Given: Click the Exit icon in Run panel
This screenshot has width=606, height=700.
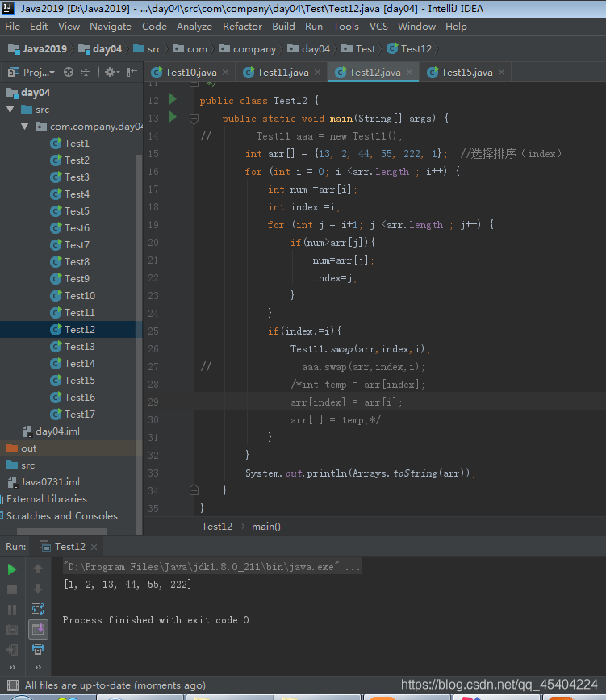Looking at the screenshot, I should click(x=12, y=649).
